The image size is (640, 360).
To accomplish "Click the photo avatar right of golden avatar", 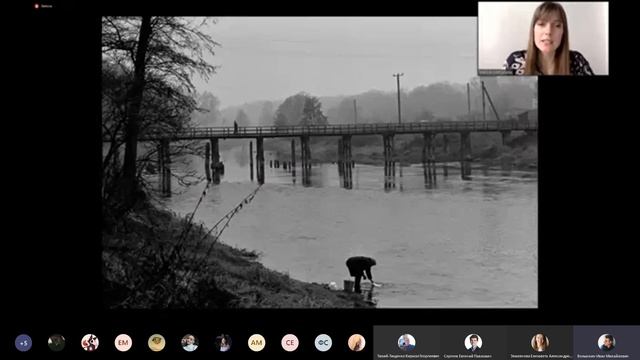I will pos(190,343).
